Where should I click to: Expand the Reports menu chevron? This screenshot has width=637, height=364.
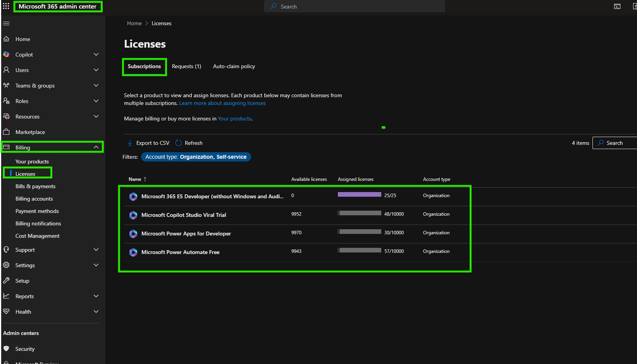(96, 296)
